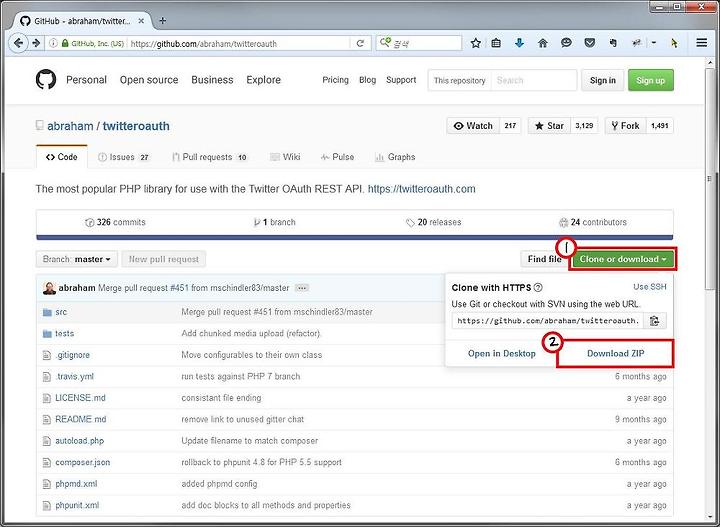Open the Issues tab
Image resolution: width=720 pixels, height=527 pixels.
[x=124, y=157]
